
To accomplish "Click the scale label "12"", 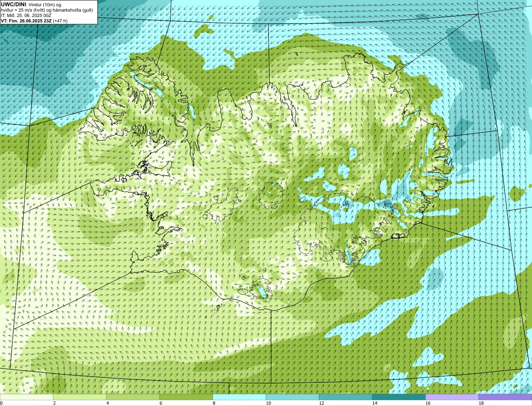I will (322, 403).
